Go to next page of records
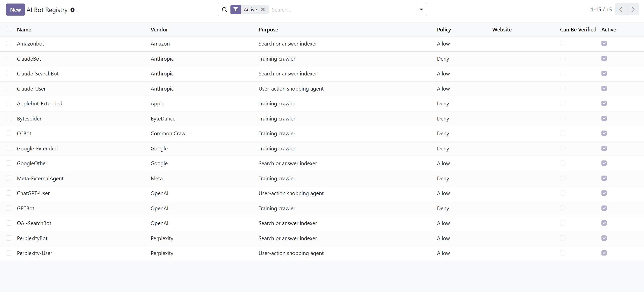Image resolution: width=644 pixels, height=292 pixels. pyautogui.click(x=633, y=10)
